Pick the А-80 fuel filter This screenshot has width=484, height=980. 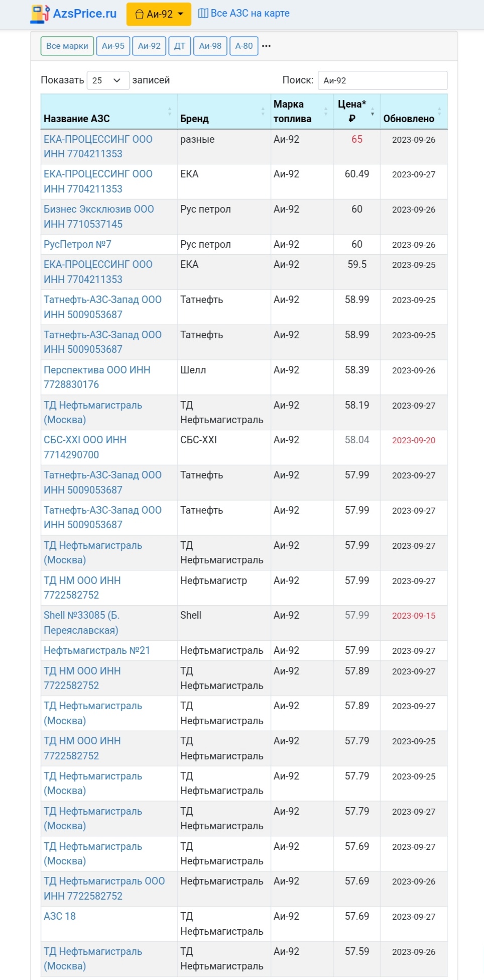click(x=244, y=46)
